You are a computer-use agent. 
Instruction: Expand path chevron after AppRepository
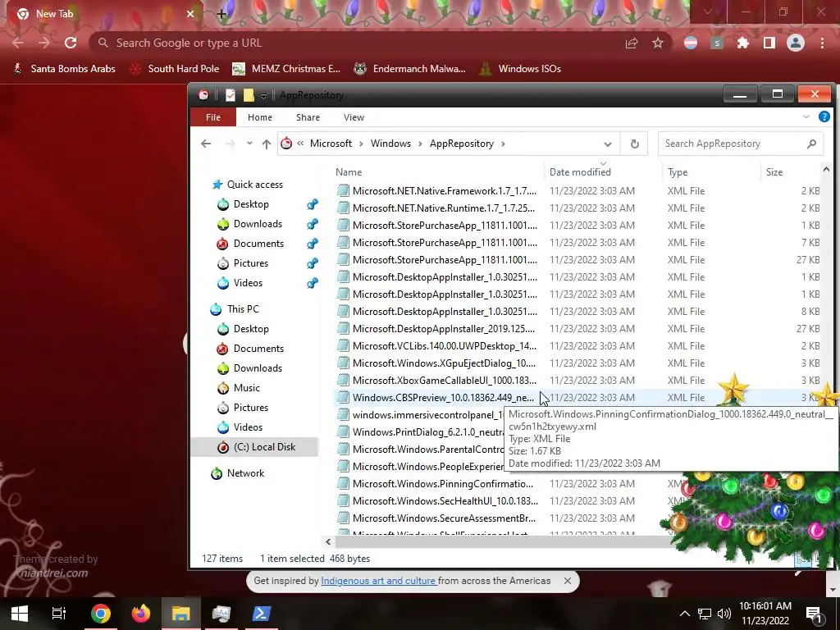[503, 144]
